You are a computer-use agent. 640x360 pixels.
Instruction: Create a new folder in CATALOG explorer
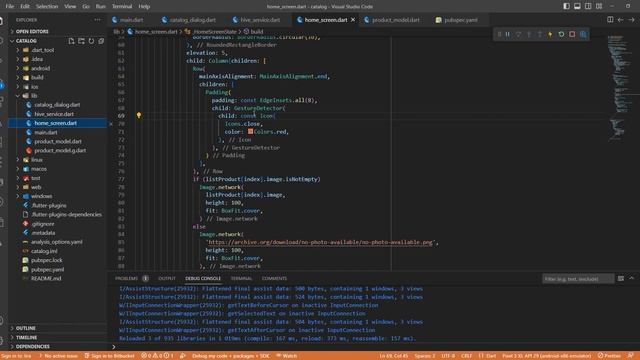pyautogui.click(x=81, y=41)
